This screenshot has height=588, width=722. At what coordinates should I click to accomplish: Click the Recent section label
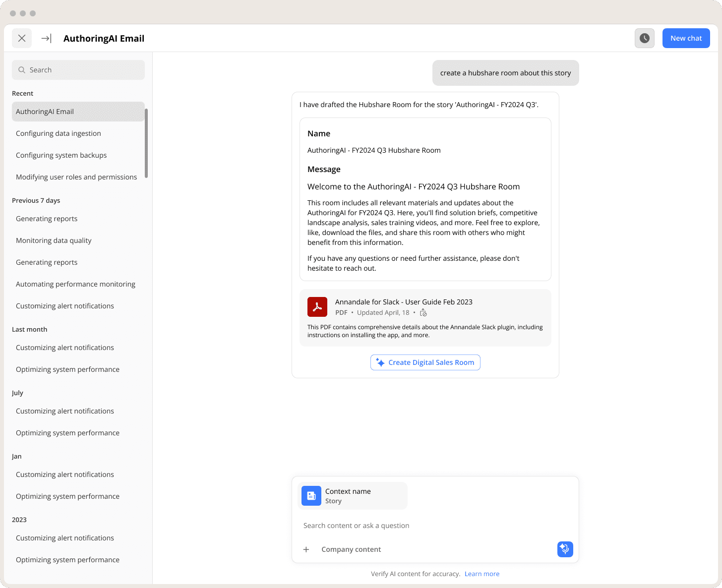tap(23, 93)
